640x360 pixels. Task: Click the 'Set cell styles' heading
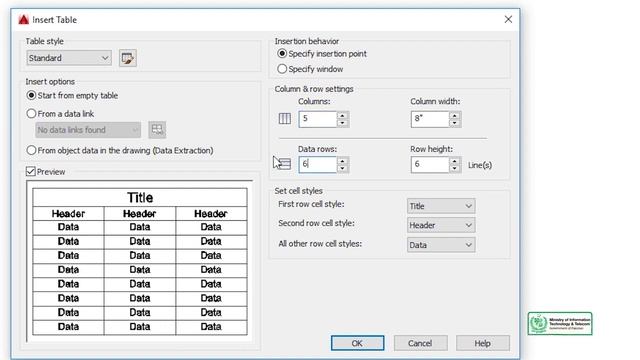point(298,191)
